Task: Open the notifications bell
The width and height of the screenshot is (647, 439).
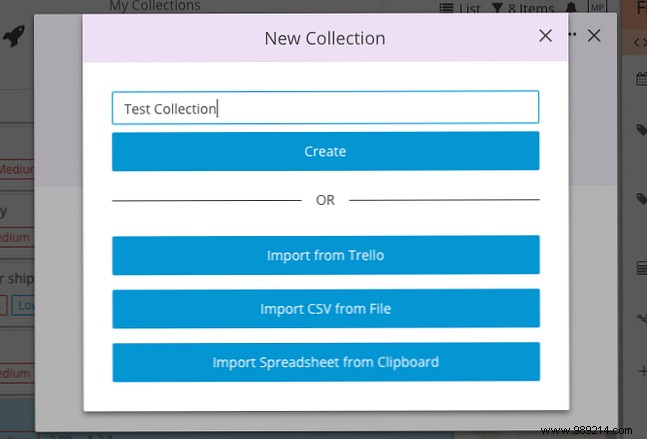Action: point(571,7)
